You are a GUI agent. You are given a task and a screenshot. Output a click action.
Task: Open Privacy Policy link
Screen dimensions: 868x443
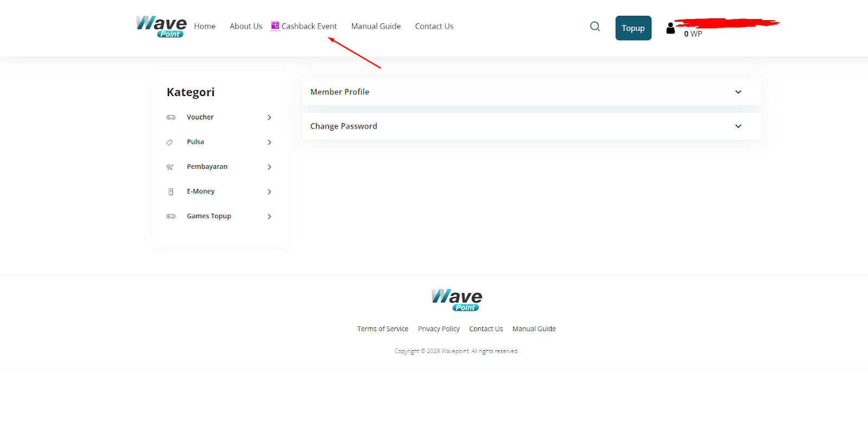[439, 329]
